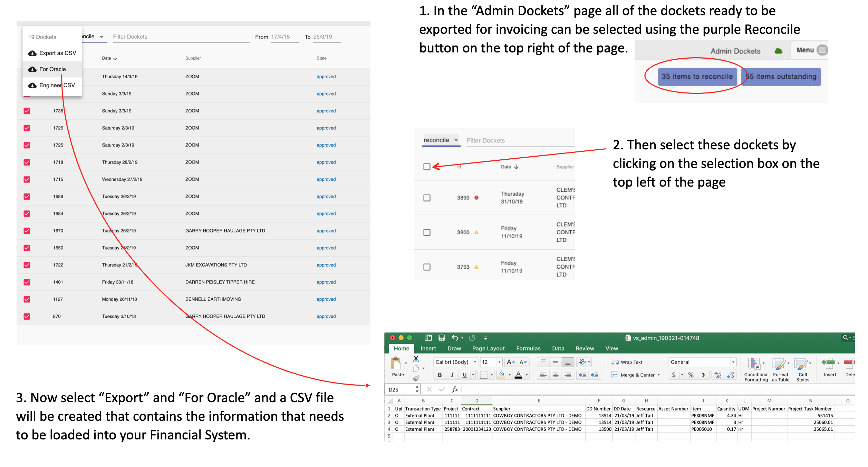Open the General number format dropdown

pyautogui.click(x=733, y=362)
